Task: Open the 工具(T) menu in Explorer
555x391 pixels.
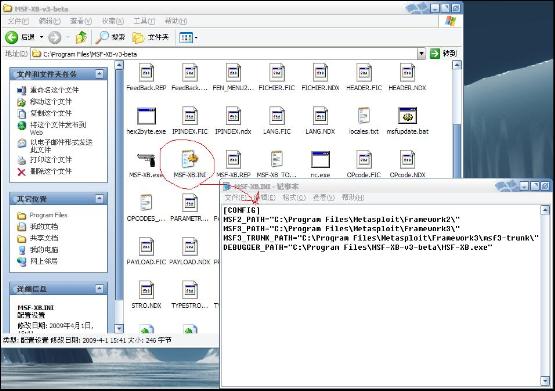Action: point(144,21)
